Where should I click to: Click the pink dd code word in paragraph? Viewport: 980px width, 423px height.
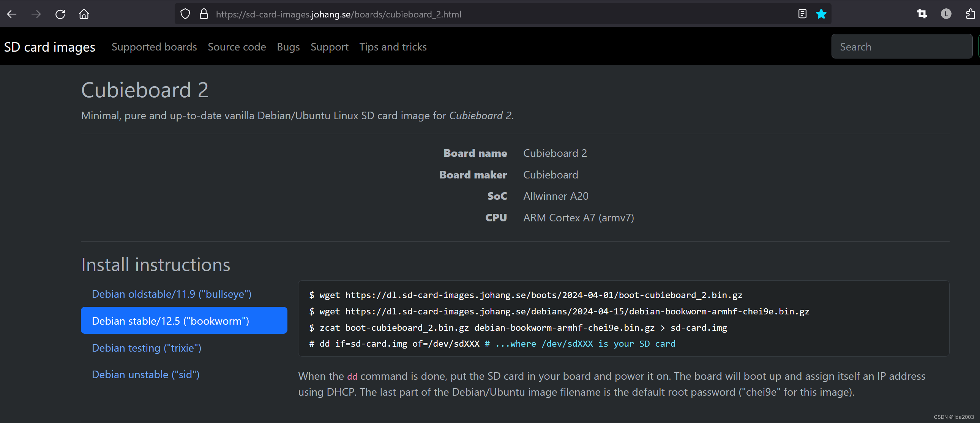point(352,377)
